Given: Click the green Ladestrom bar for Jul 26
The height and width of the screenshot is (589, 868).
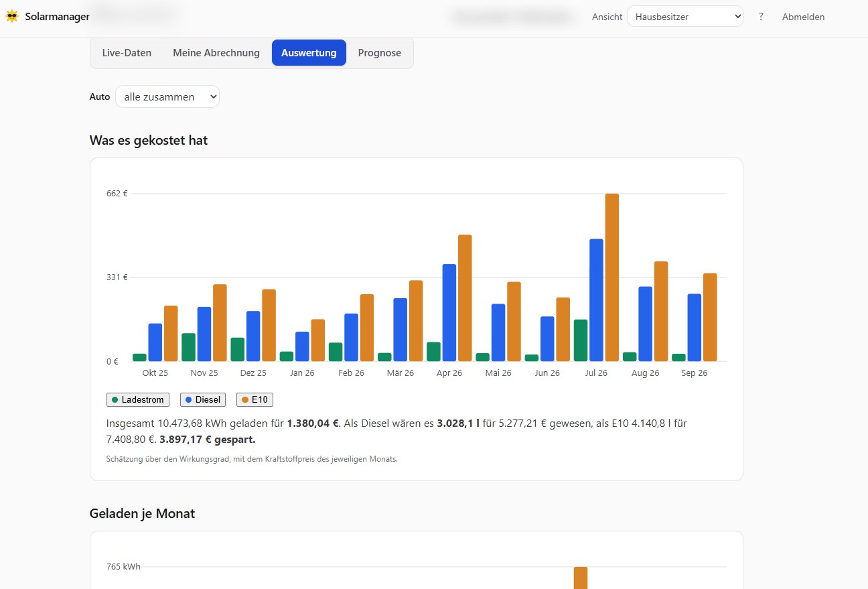Looking at the screenshot, I should click(581, 340).
